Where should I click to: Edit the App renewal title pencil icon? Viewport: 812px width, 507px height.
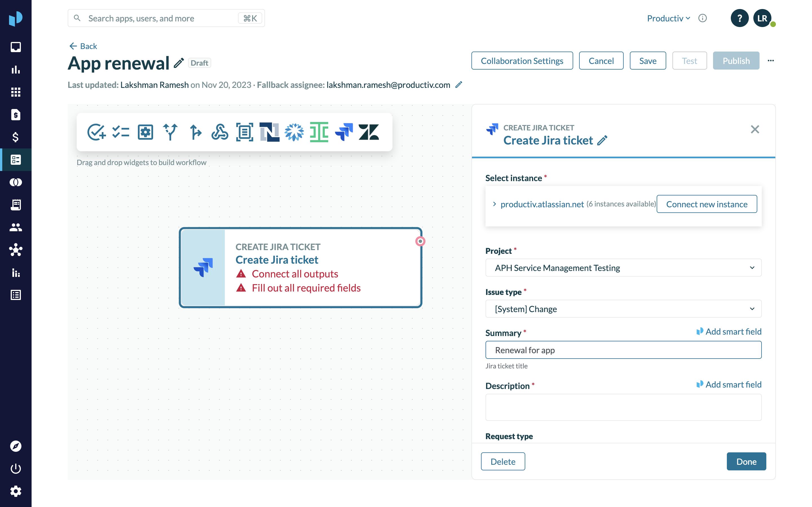tap(179, 63)
